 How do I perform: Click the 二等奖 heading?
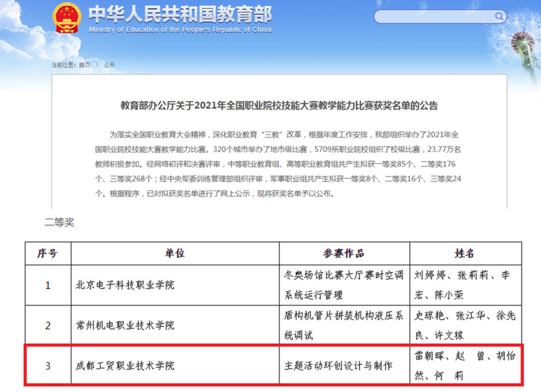(x=60, y=222)
